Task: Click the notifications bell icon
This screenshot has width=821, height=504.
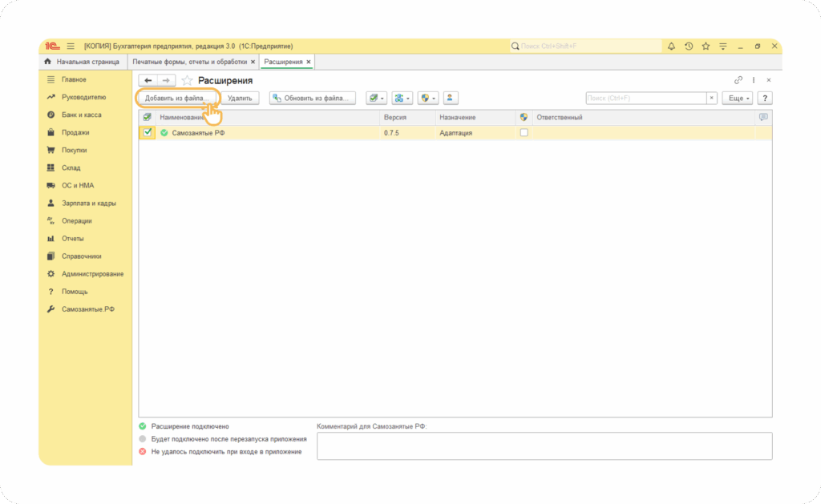Action: (x=671, y=46)
